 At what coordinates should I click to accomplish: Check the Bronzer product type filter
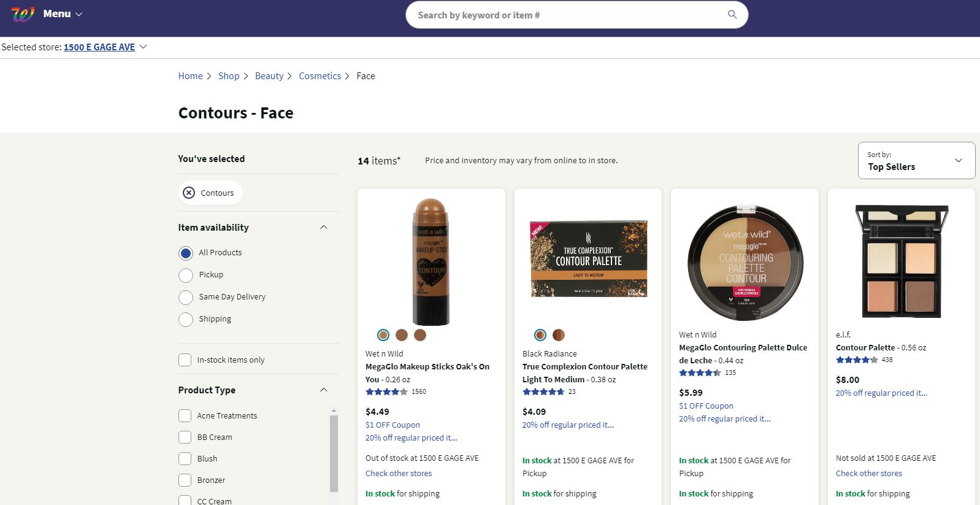pos(185,480)
